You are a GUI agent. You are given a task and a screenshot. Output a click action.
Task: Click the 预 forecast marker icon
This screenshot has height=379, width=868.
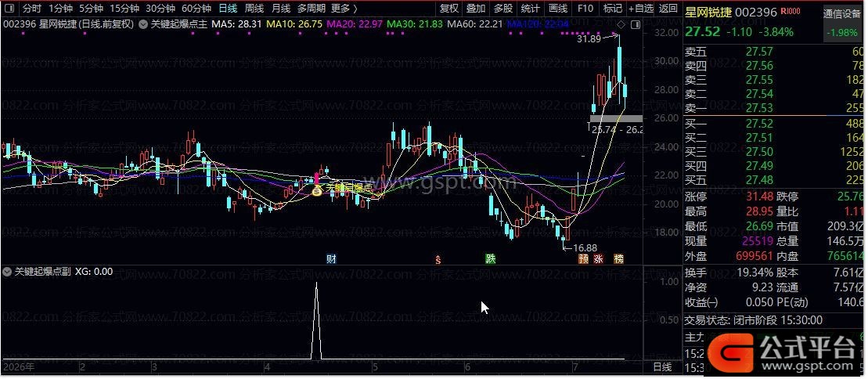click(x=583, y=258)
